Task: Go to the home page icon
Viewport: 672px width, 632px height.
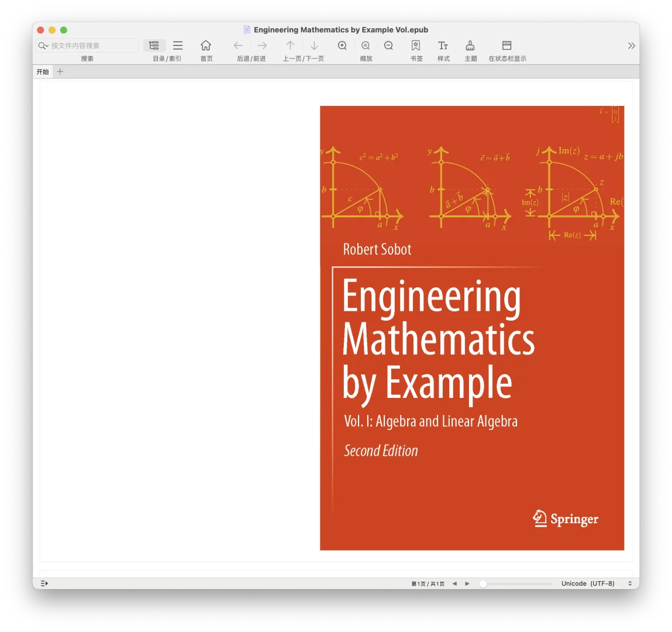Action: 206,46
